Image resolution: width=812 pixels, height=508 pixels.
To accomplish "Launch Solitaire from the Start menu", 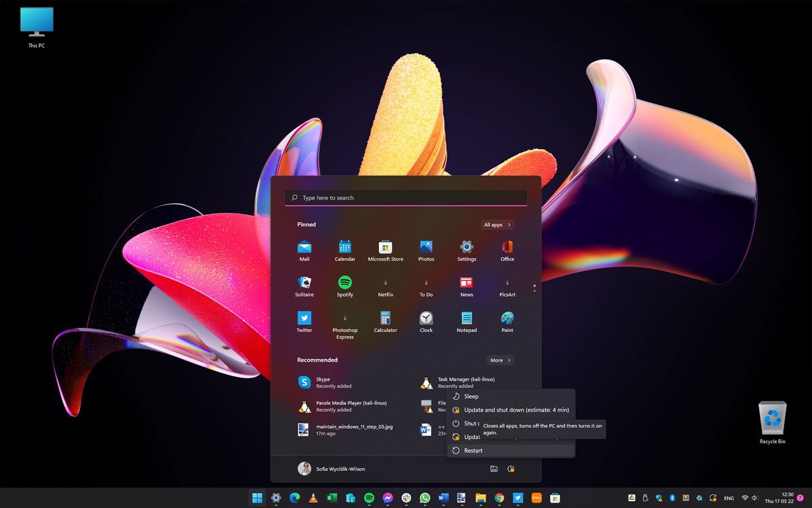I will click(304, 283).
